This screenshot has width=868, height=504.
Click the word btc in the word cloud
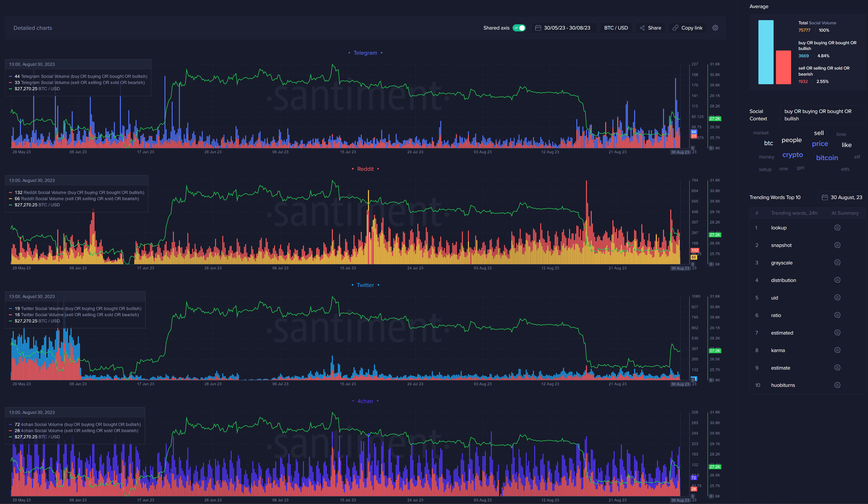768,143
